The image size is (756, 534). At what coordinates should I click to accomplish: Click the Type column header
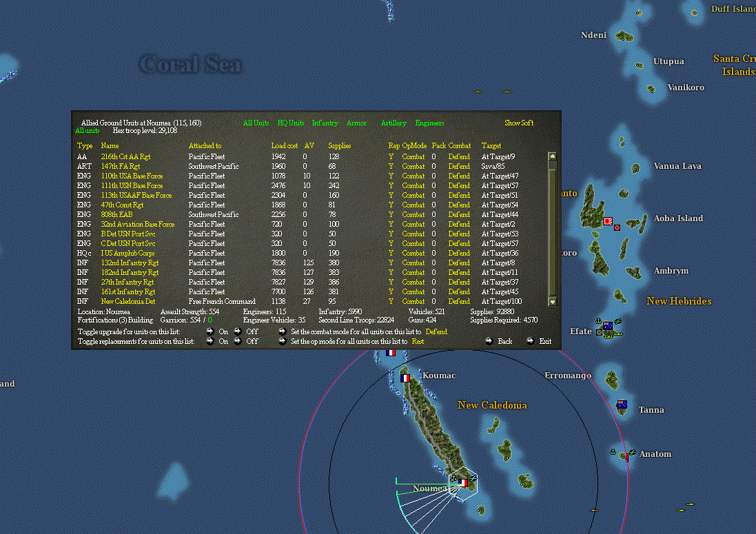point(84,145)
